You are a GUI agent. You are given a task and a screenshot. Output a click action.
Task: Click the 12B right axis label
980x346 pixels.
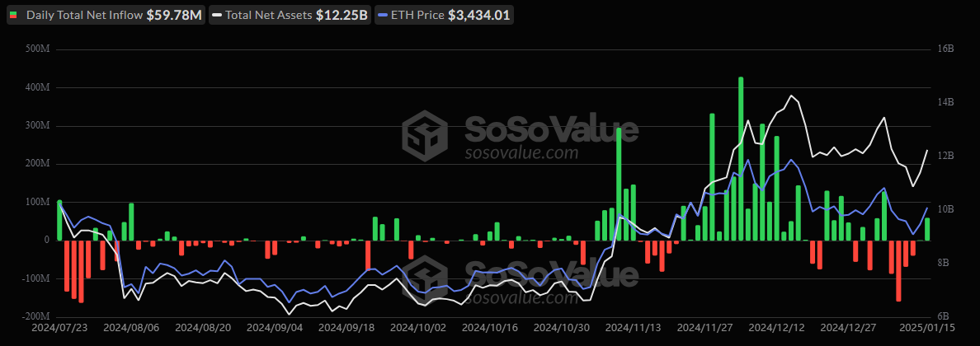[945, 157]
